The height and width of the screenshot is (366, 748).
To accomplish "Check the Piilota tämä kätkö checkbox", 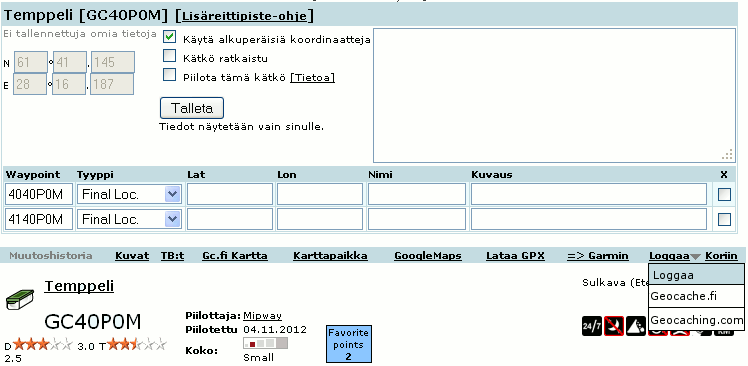I will coord(169,75).
